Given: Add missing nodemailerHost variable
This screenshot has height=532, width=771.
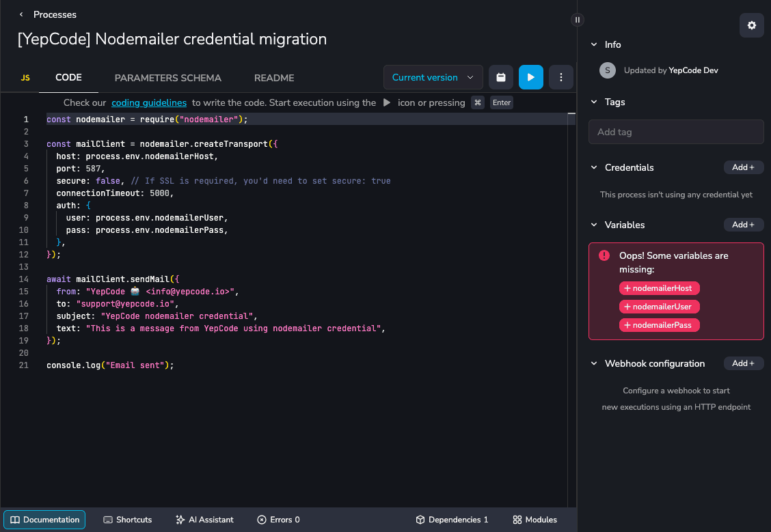Looking at the screenshot, I should (659, 288).
